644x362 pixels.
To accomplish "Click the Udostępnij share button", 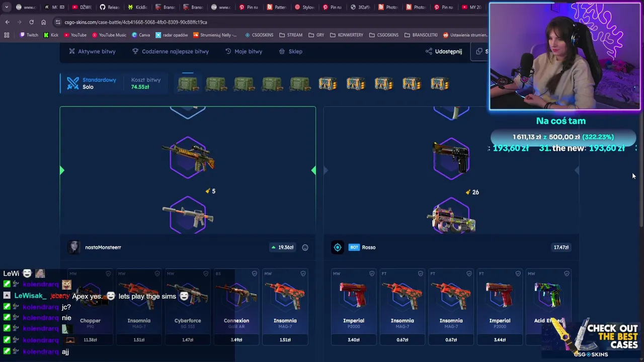I will tap(444, 51).
